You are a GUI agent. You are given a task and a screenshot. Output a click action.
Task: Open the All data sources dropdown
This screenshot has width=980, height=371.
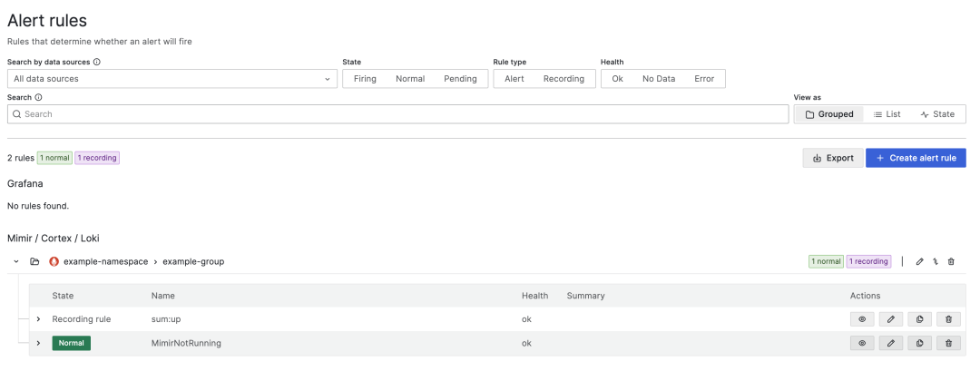click(172, 79)
